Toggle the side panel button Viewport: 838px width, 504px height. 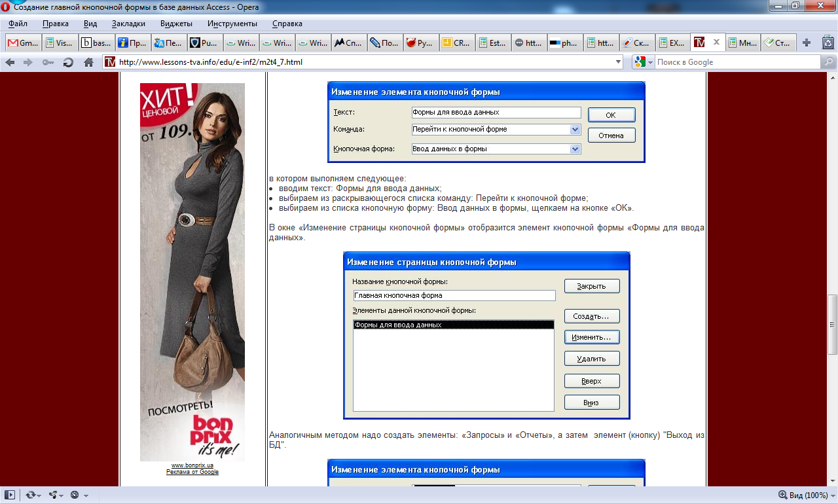point(9,495)
